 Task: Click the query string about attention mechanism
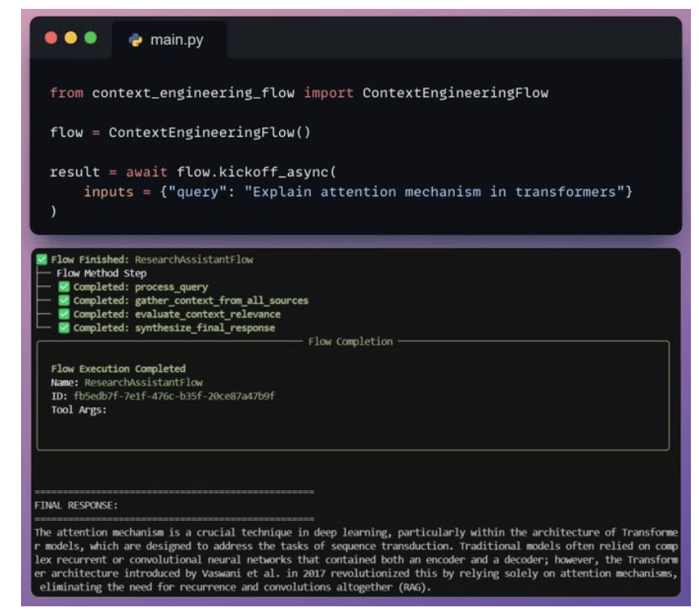(x=433, y=192)
